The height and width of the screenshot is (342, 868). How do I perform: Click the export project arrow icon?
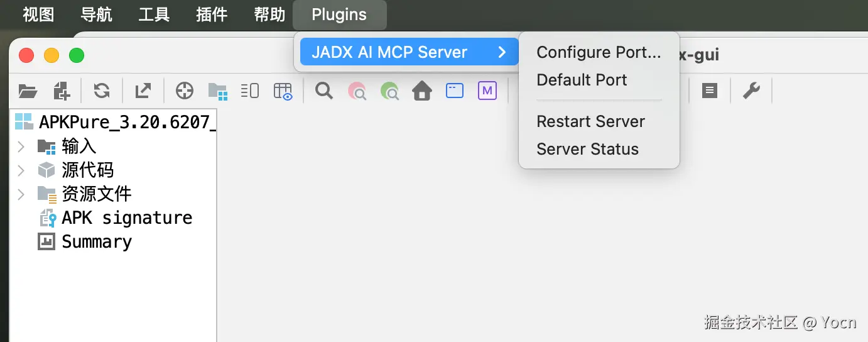(143, 91)
